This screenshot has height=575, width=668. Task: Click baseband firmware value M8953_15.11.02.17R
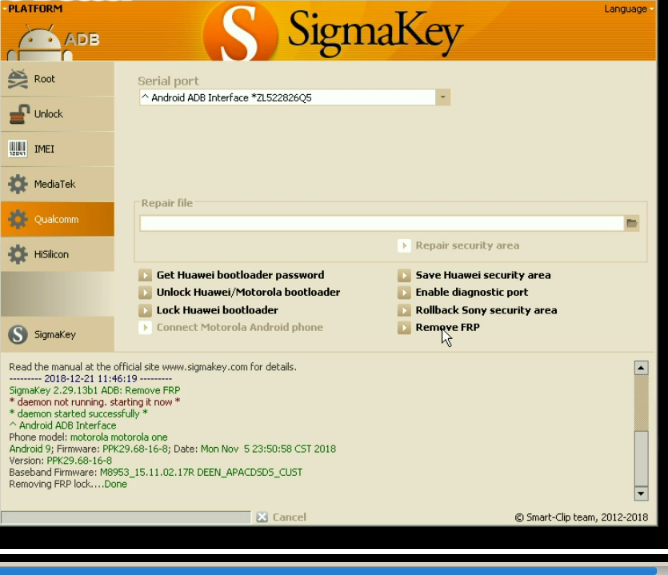[147, 472]
